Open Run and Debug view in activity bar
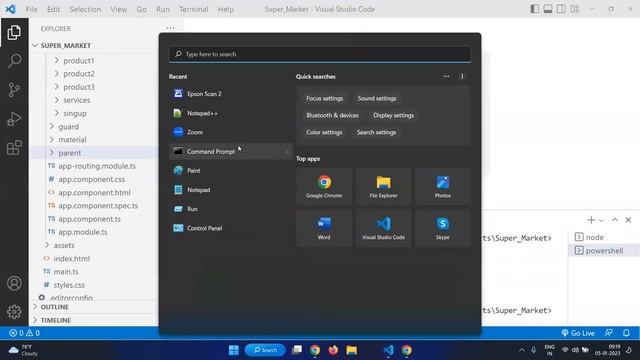 [x=14, y=119]
